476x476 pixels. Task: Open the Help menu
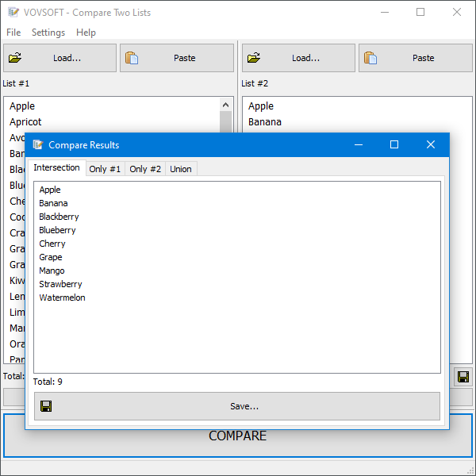pyautogui.click(x=86, y=33)
